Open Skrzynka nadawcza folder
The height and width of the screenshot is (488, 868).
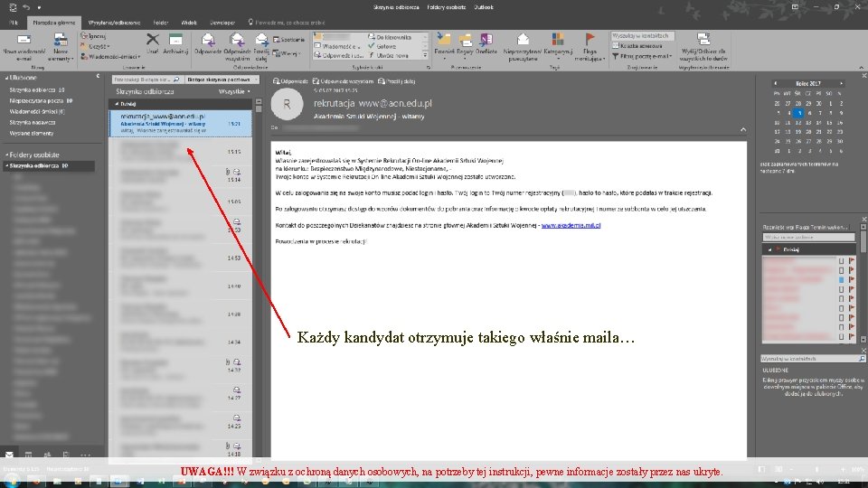click(33, 122)
